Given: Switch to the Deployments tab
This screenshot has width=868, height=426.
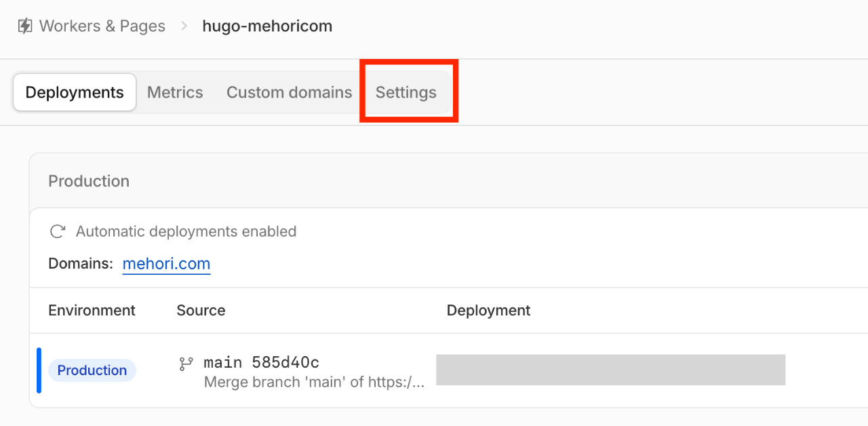Looking at the screenshot, I should (75, 92).
